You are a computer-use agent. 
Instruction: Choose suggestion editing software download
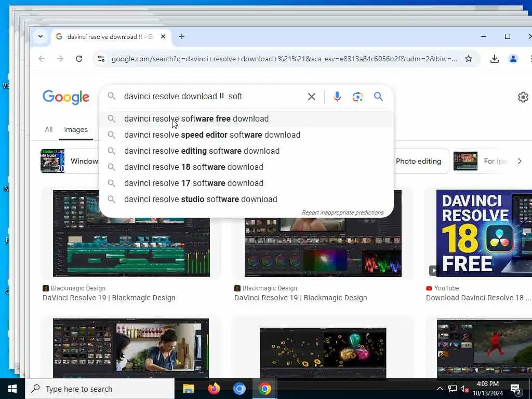pyautogui.click(x=246, y=151)
